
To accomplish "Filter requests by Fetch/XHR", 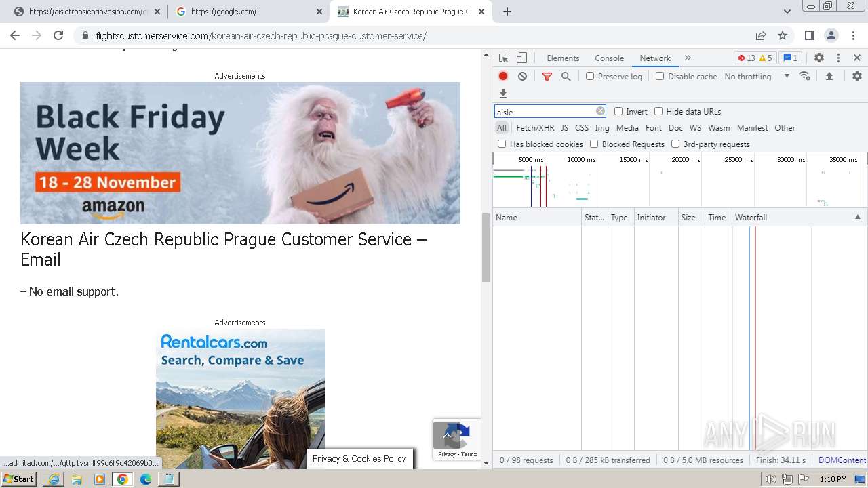I will [535, 127].
